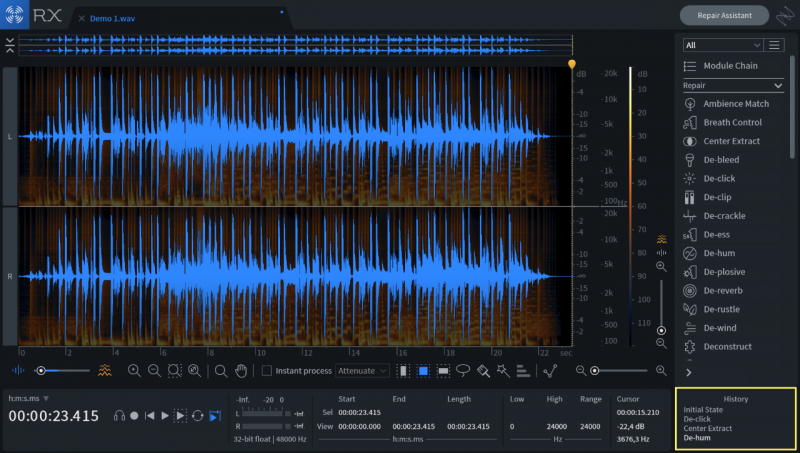
Task: Start recording
Action: pyautogui.click(x=134, y=416)
